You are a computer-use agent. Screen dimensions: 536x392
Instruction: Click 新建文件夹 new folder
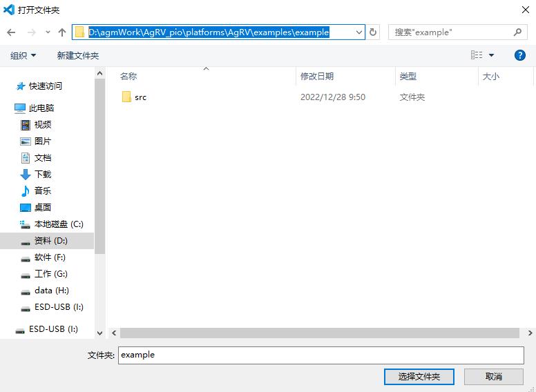78,55
